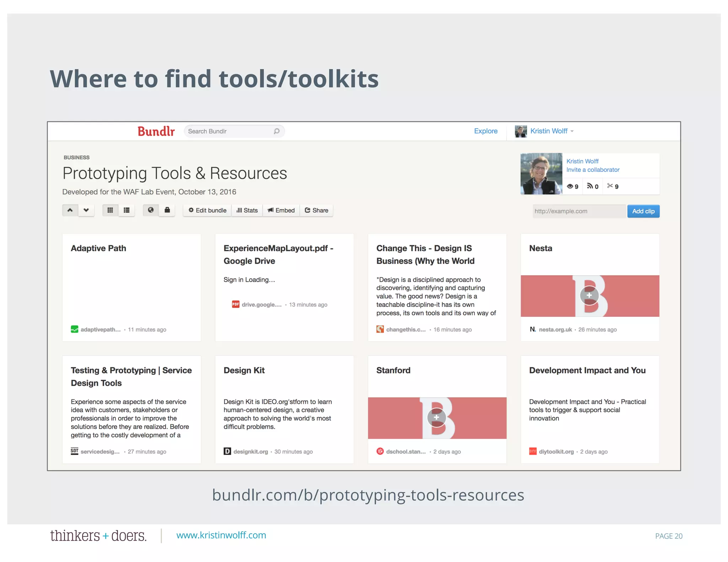The width and height of the screenshot is (728, 562).
Task: Click the nesta.org.uk favicon
Action: [x=533, y=329]
